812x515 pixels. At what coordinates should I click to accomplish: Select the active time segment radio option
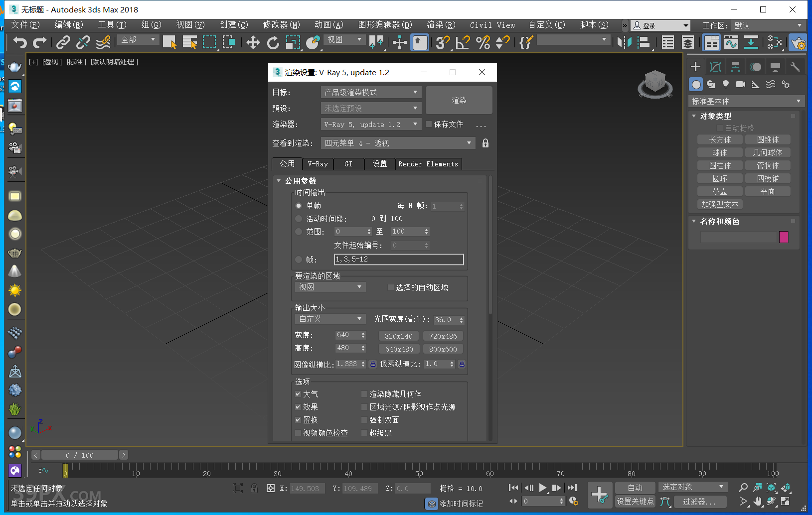click(299, 219)
